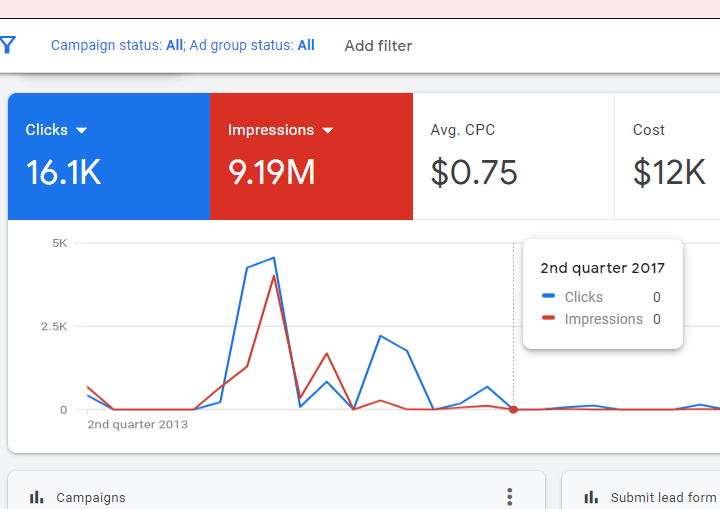This screenshot has width=720, height=509.
Task: Click the highest peak of blue Clicks line
Action: click(x=273, y=258)
